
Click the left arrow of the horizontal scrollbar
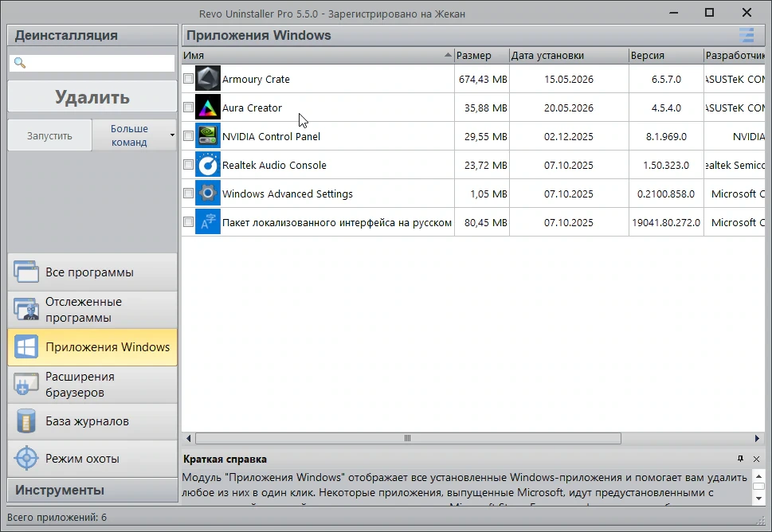coord(189,438)
